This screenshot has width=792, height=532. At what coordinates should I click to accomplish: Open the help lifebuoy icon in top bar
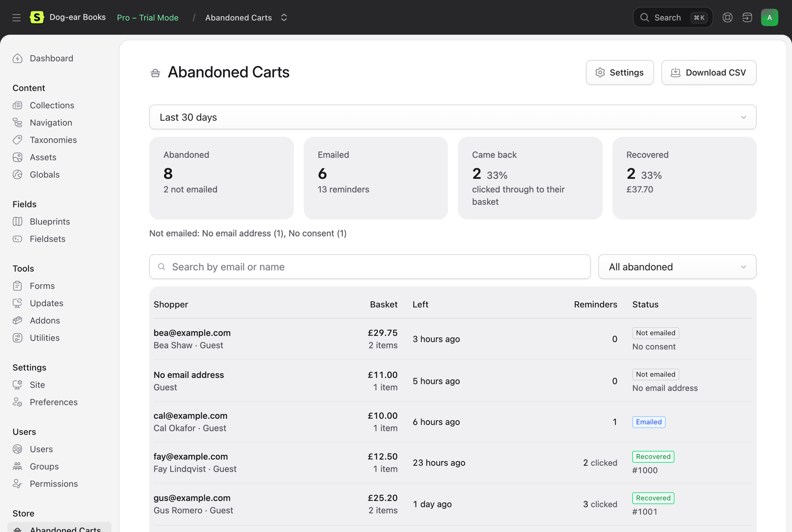pos(727,18)
